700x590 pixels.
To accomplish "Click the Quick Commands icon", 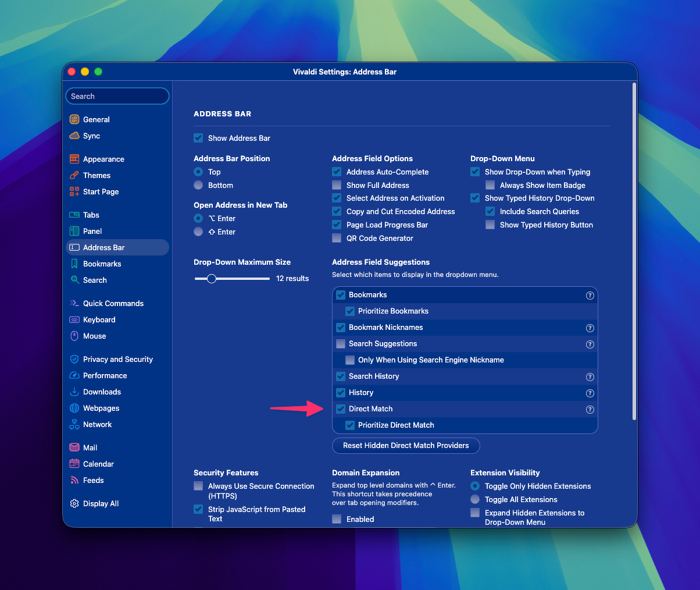I will (x=74, y=303).
